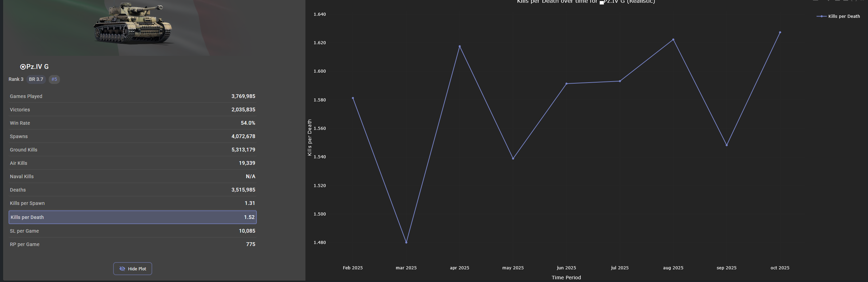
Task: Click the Pz.IV G tank image
Action: (133, 23)
